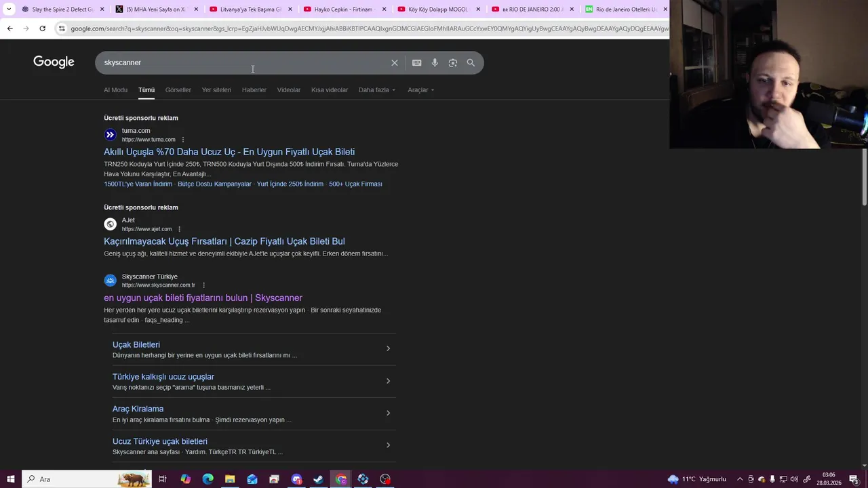
Task: Open the site information icon in address bar
Action: tap(62, 28)
